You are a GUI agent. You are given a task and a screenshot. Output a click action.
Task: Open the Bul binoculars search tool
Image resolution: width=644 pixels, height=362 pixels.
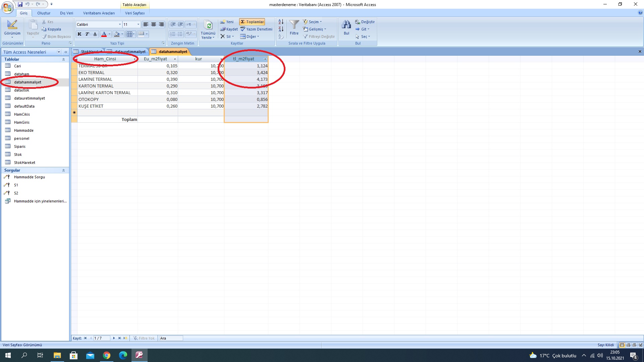click(x=346, y=25)
